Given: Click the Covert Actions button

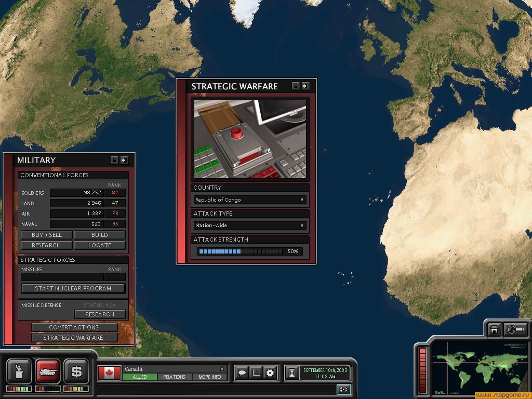Looking at the screenshot, I should [x=74, y=327].
